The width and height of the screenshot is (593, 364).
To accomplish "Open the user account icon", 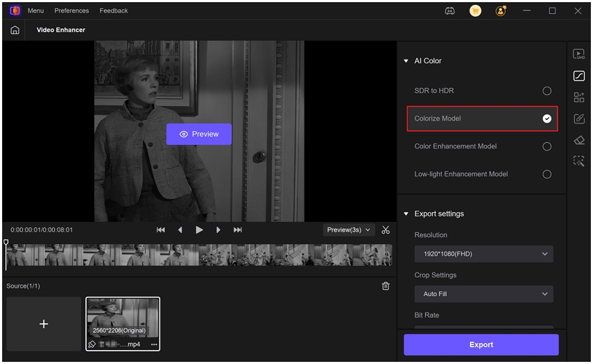I will (501, 11).
